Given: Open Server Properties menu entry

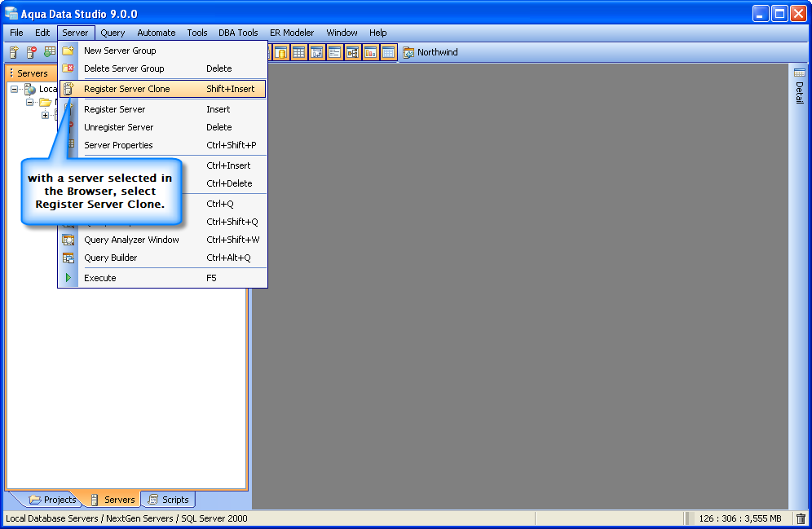Looking at the screenshot, I should [x=162, y=145].
